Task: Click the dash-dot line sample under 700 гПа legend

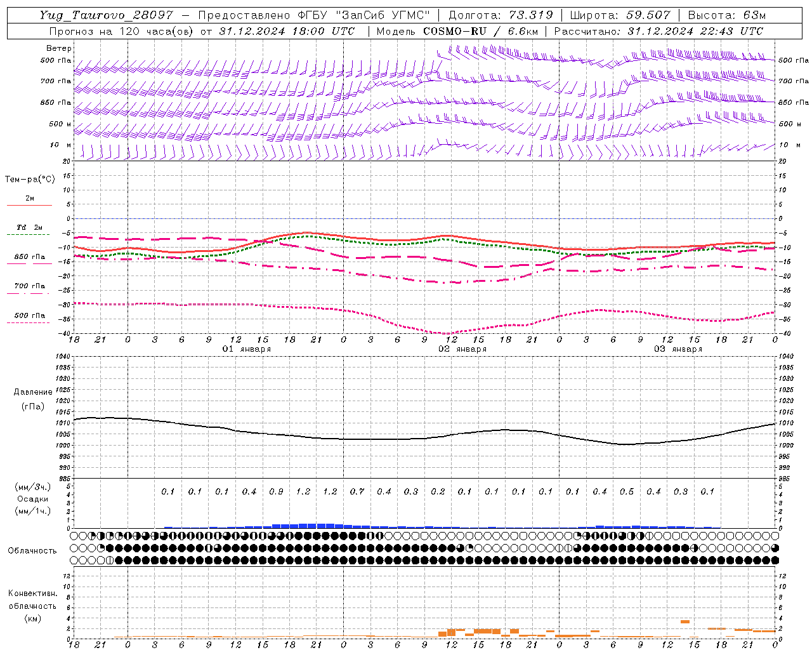Action: [28, 293]
